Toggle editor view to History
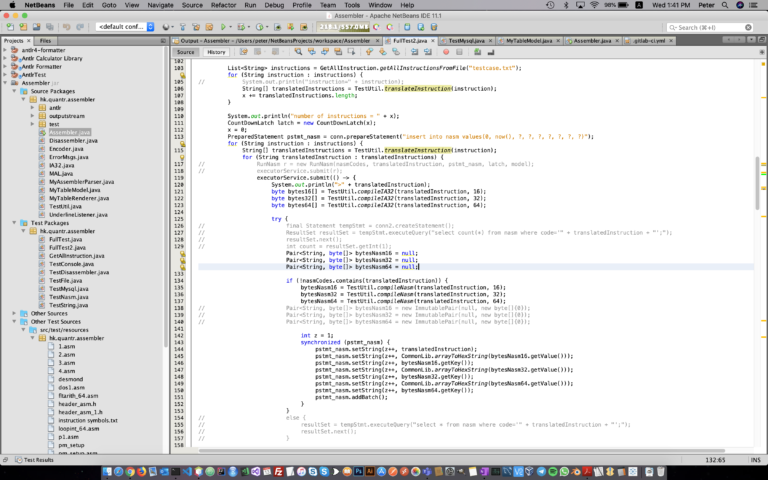Viewport: 768px width, 480px height. coord(216,52)
